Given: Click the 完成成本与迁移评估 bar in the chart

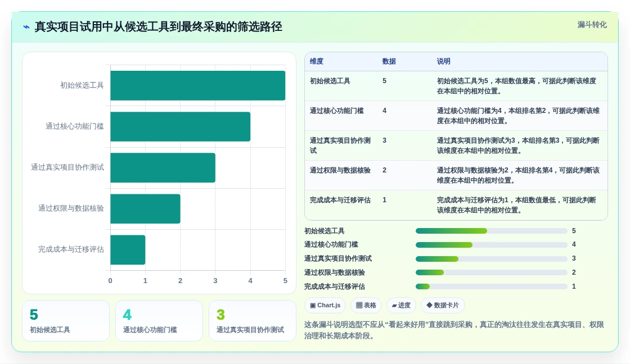Looking at the screenshot, I should pyautogui.click(x=128, y=249).
